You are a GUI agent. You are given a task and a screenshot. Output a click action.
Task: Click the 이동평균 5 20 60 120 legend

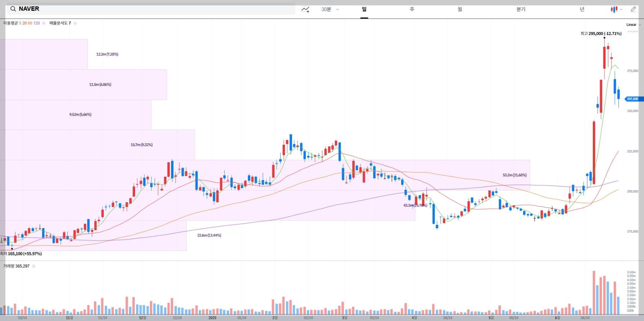[x=22, y=23]
